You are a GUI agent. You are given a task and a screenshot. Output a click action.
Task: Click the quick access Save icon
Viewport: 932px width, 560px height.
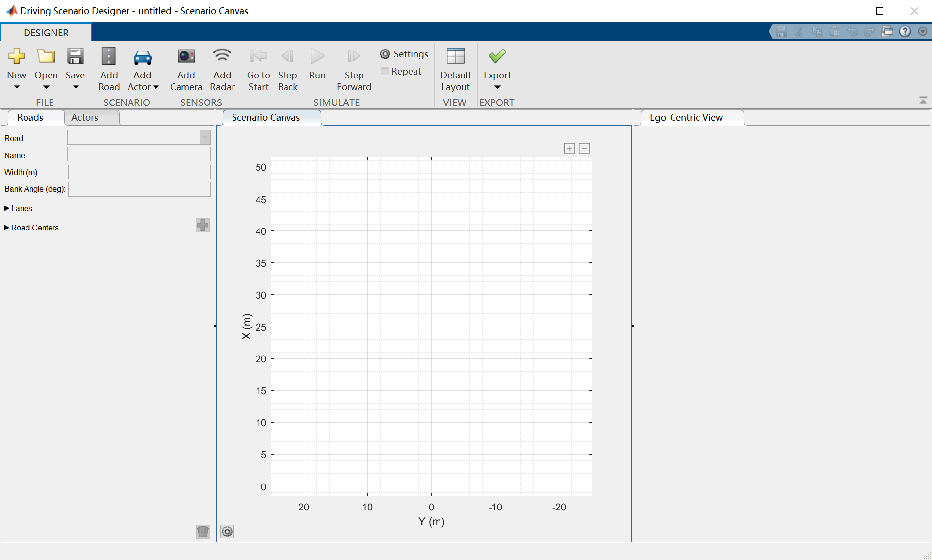pyautogui.click(x=781, y=32)
